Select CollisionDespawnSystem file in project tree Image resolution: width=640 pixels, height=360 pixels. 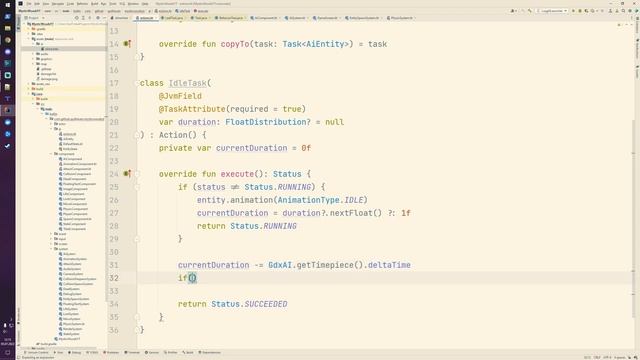point(79,279)
